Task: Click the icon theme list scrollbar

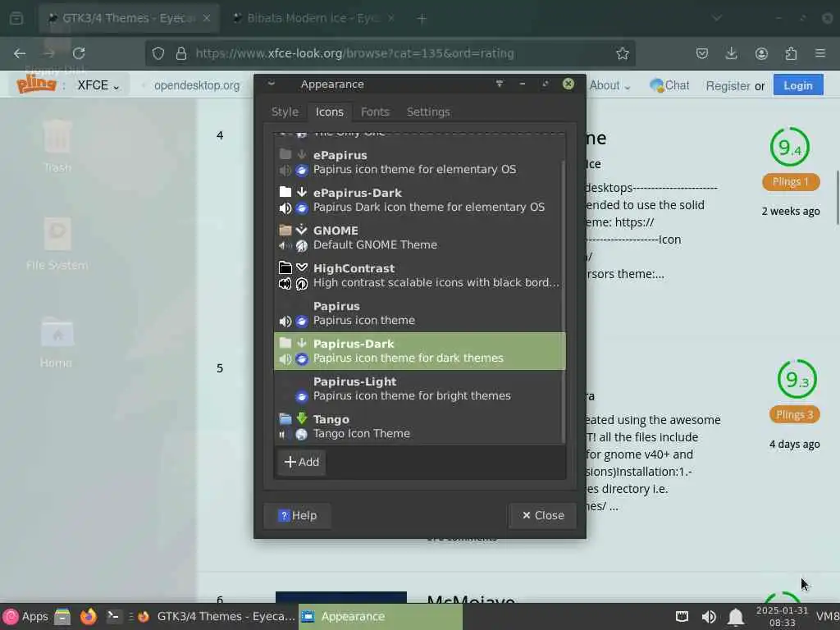Action: pos(563,300)
